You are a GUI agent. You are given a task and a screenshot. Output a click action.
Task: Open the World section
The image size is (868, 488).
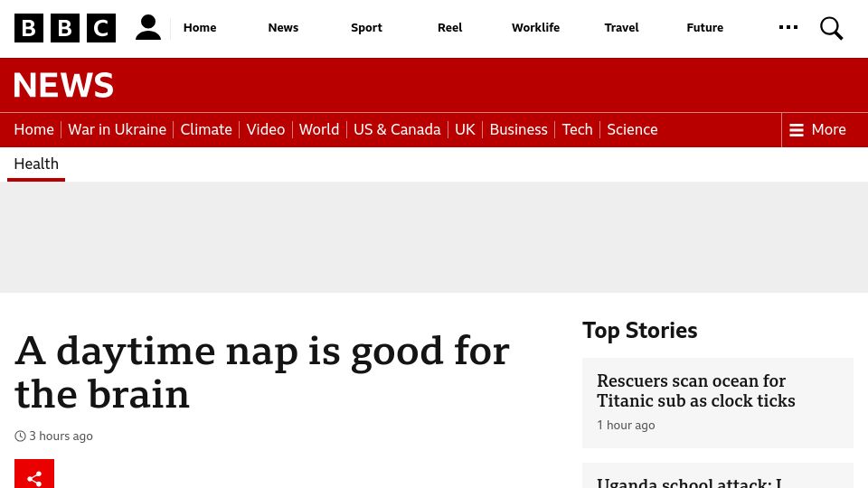[x=319, y=129]
